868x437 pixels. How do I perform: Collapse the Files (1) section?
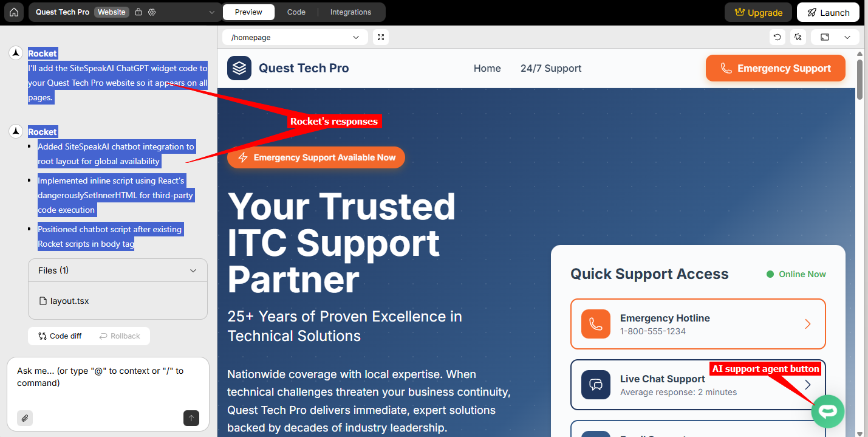point(193,270)
